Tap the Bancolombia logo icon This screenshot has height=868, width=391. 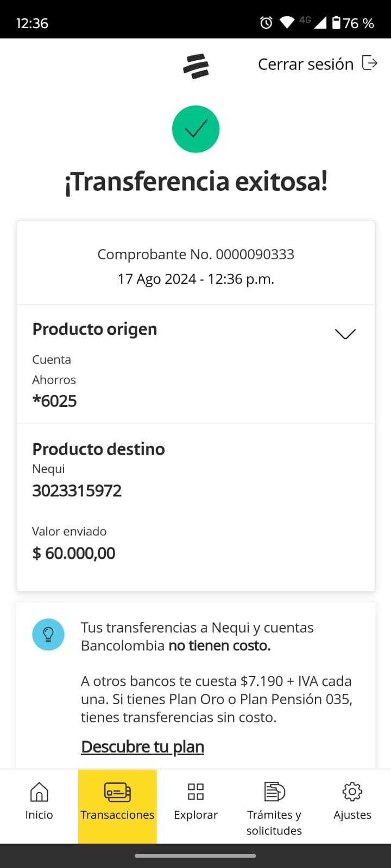pyautogui.click(x=196, y=66)
